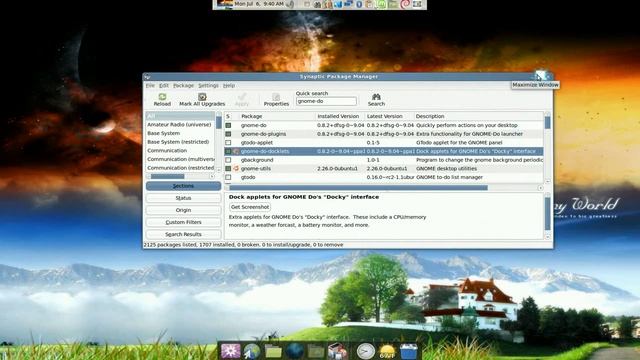Sort by the Installed Version column header
The image size is (640, 360).
pyautogui.click(x=340, y=116)
